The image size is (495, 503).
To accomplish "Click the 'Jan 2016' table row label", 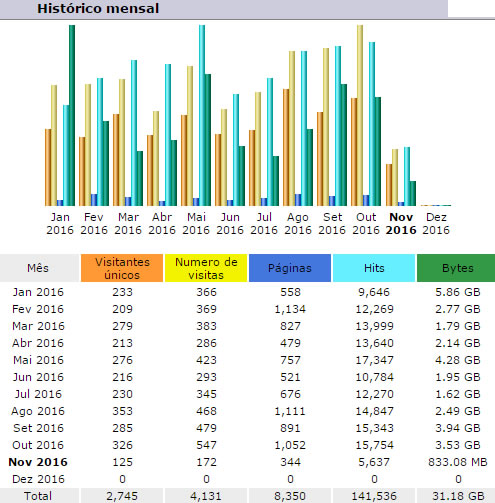I will 38,292.
